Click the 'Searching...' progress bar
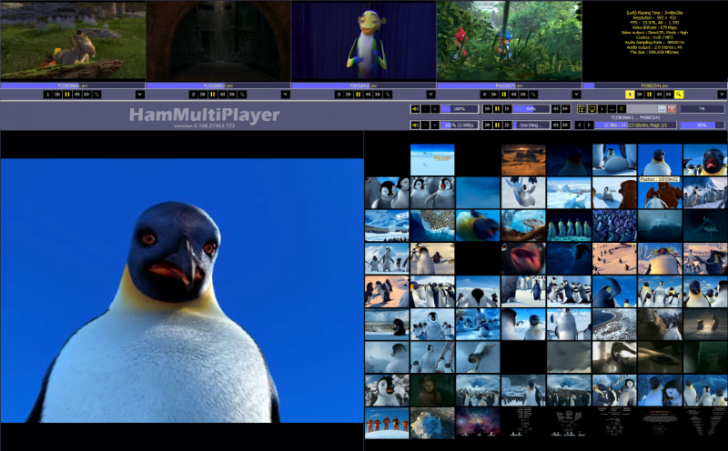This screenshot has width=728, height=451. [x=531, y=125]
